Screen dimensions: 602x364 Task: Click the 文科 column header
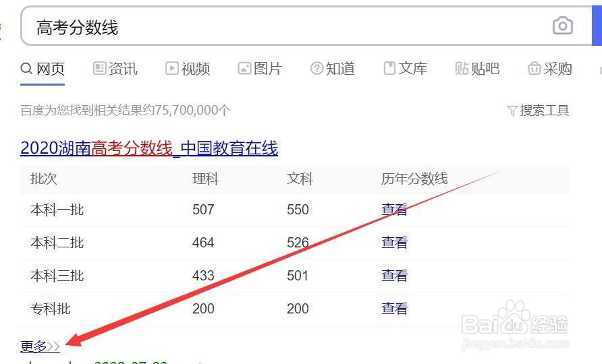point(300,179)
